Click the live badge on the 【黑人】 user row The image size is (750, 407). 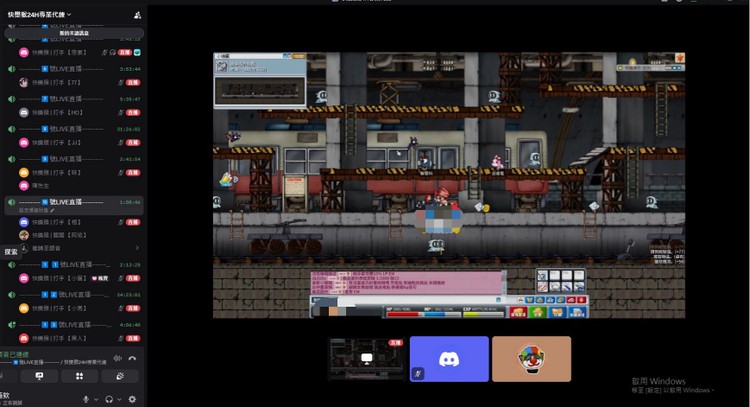(133, 339)
